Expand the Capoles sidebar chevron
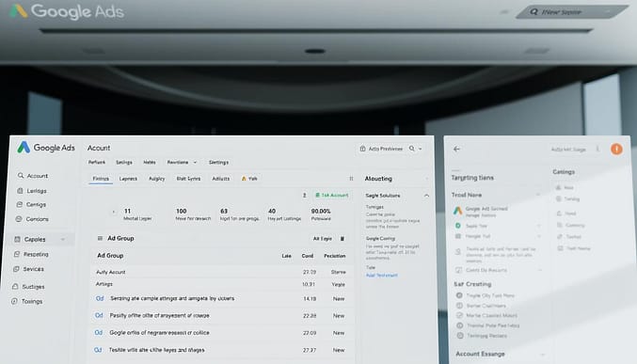Viewport: 637px width, 364px height. (63, 239)
